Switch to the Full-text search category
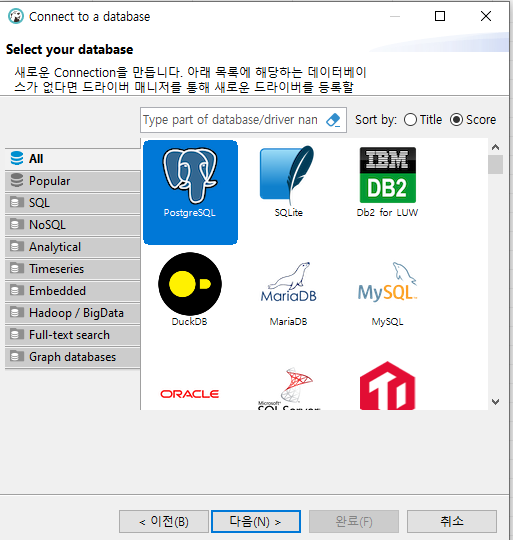 (73, 335)
